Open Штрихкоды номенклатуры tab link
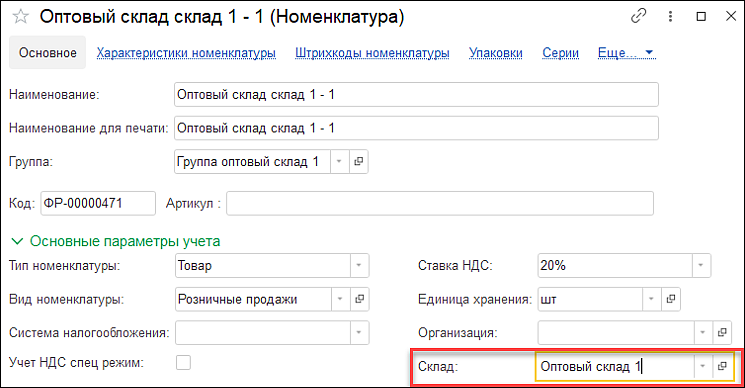The image size is (745, 388). 372,53
